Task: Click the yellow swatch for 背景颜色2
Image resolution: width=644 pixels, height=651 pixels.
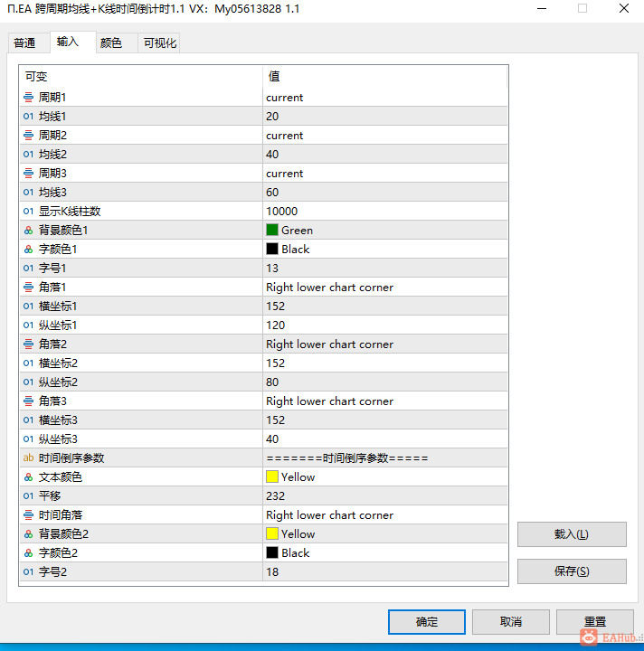Action: [x=272, y=533]
